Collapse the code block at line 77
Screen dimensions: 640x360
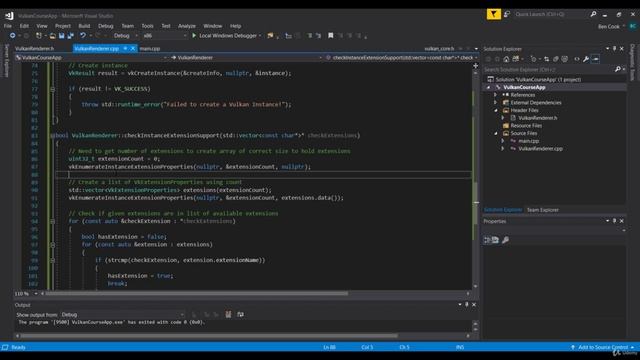point(53,89)
